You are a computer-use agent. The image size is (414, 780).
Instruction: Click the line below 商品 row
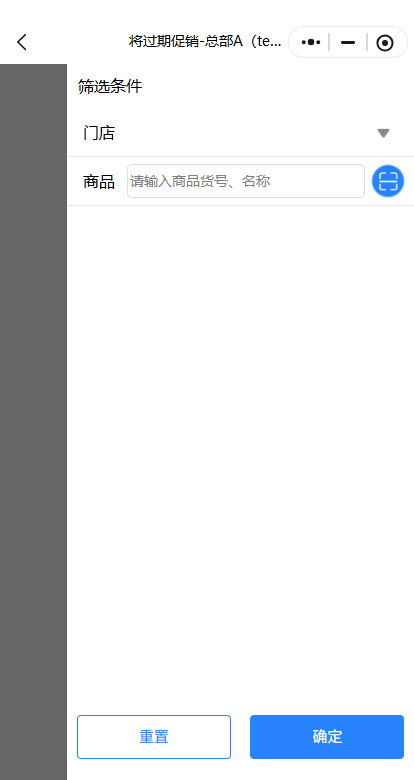pyautogui.click(x=240, y=205)
